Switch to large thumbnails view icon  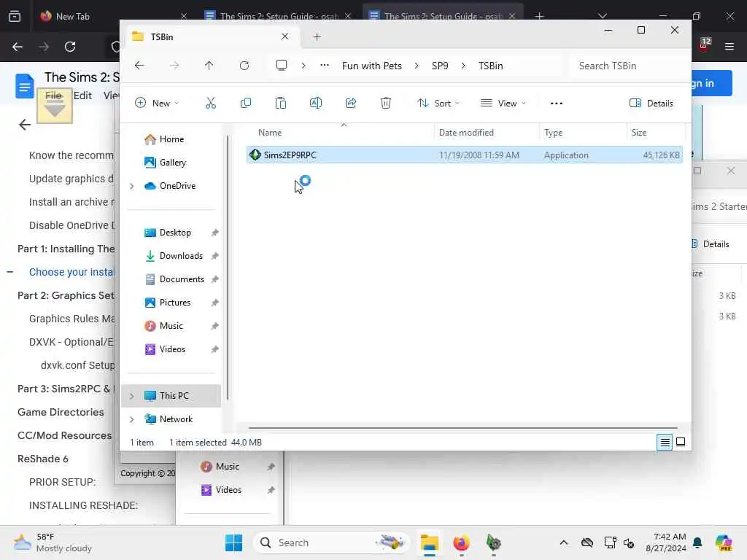[x=681, y=443]
